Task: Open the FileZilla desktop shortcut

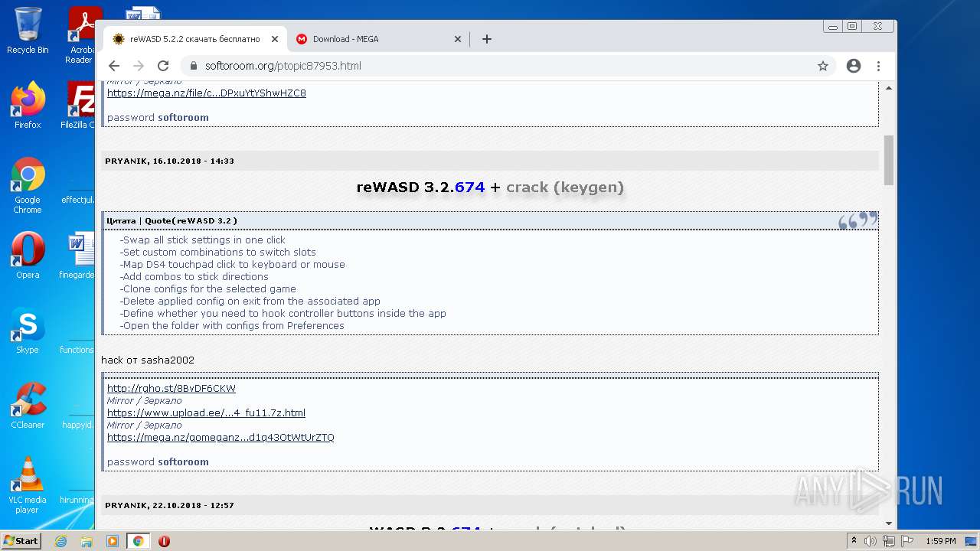Action: (x=80, y=105)
